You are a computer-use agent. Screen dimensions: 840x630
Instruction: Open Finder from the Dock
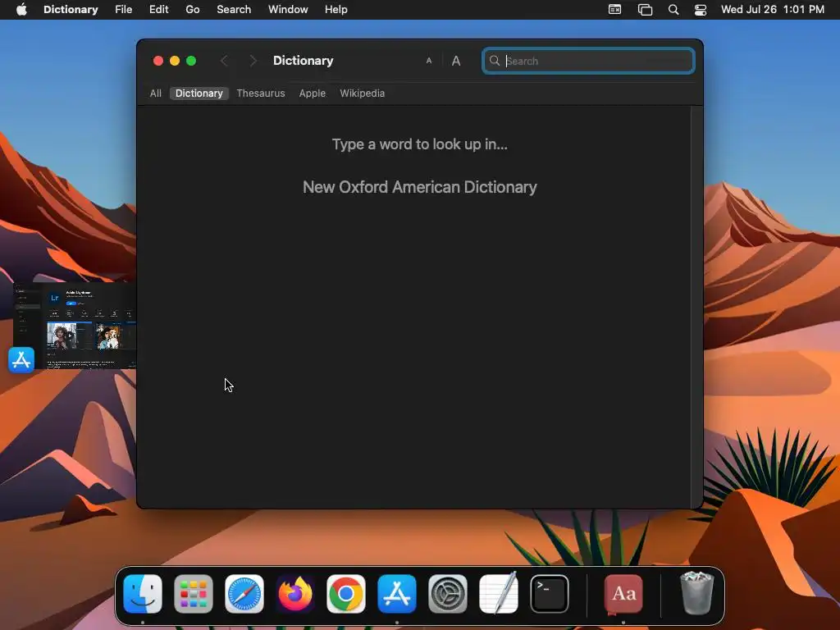(x=143, y=594)
